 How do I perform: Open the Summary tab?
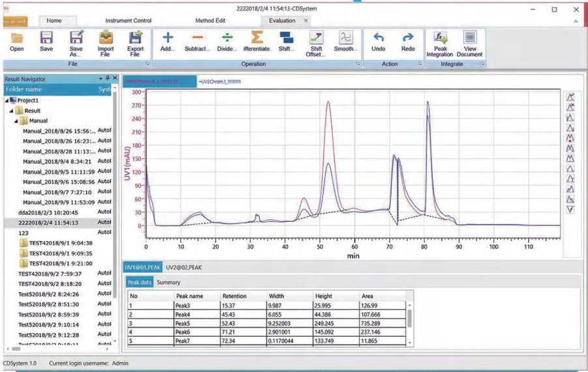coord(168,283)
